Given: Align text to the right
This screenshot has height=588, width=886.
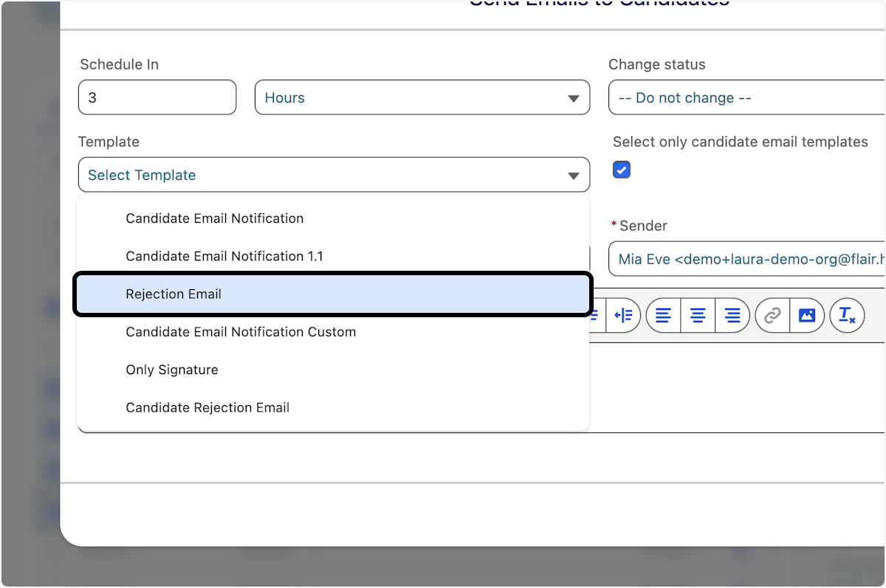Looking at the screenshot, I should (x=732, y=315).
